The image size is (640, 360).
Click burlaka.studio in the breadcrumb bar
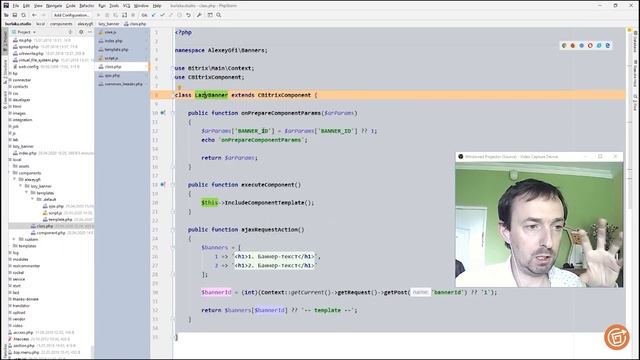18,24
